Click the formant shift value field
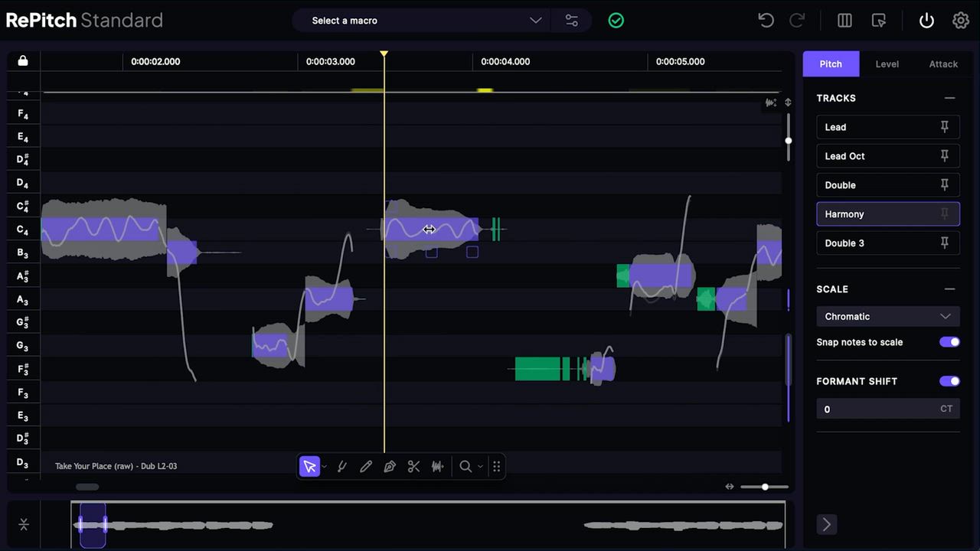This screenshot has width=980, height=551. click(888, 409)
